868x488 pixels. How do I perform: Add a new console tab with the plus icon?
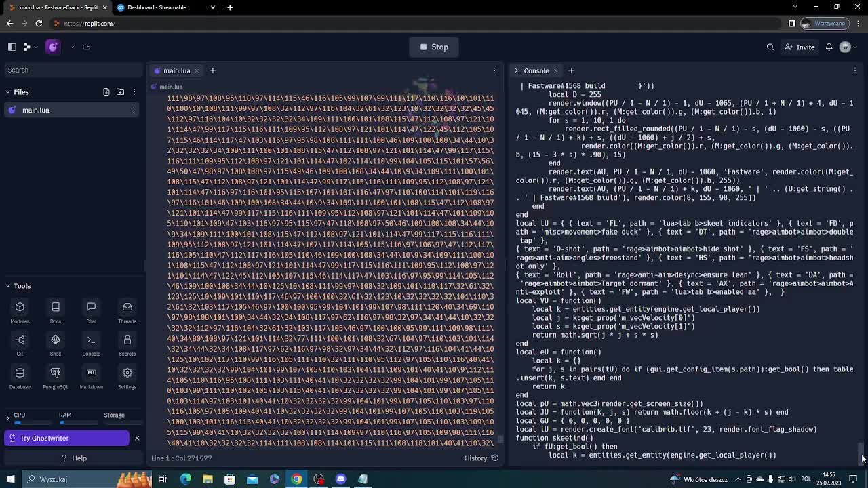coord(571,70)
